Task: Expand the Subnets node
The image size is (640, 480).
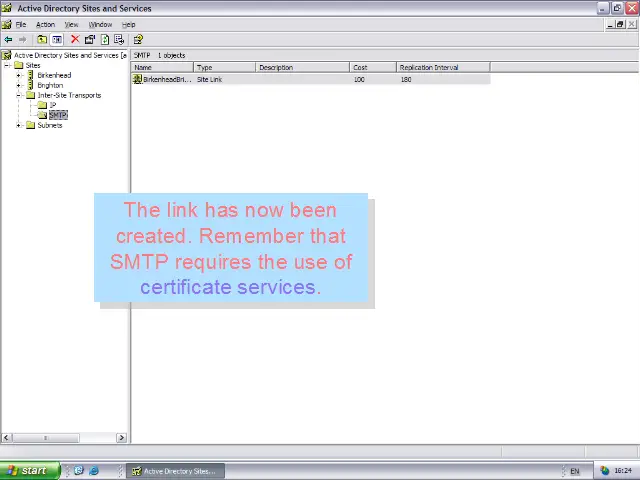Action: [18, 125]
